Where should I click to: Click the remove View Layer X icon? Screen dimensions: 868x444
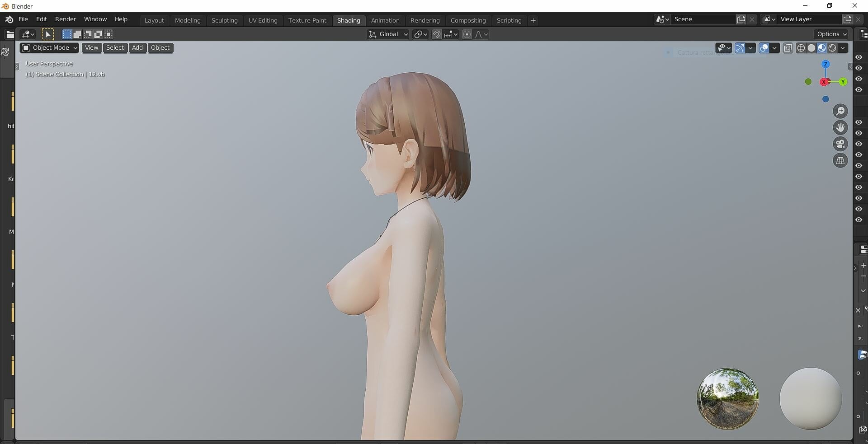click(858, 19)
